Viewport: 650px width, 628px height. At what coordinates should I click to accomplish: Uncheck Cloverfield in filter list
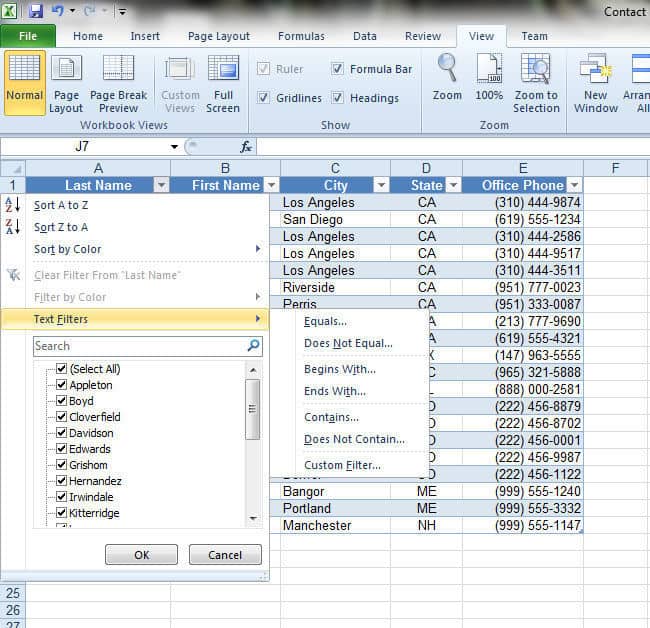pos(61,417)
